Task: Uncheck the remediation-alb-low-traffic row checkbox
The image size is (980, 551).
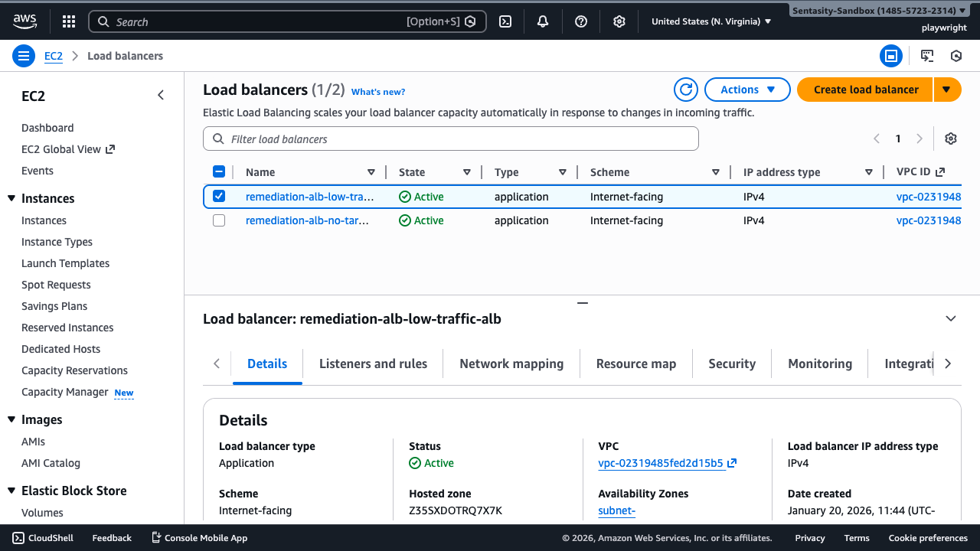Action: tap(219, 197)
